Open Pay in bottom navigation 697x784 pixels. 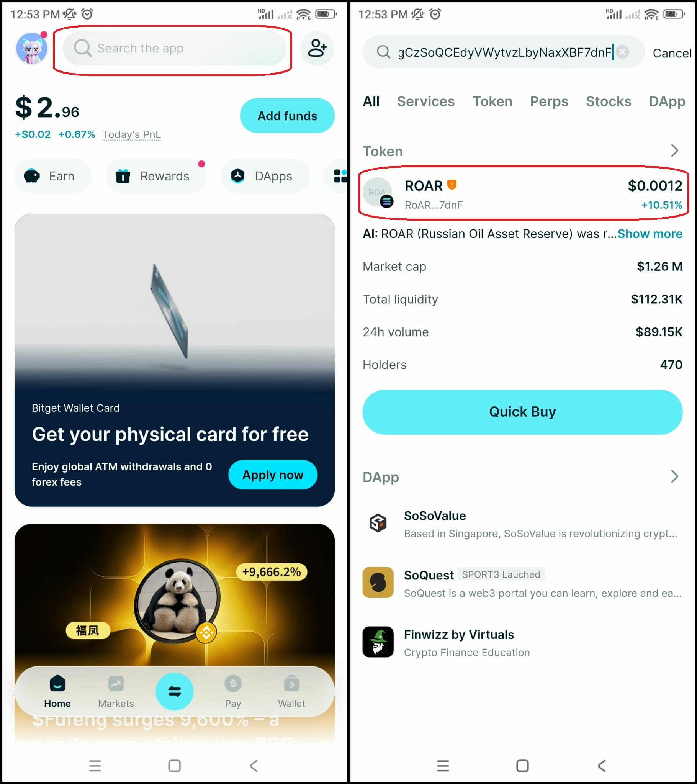pyautogui.click(x=233, y=692)
